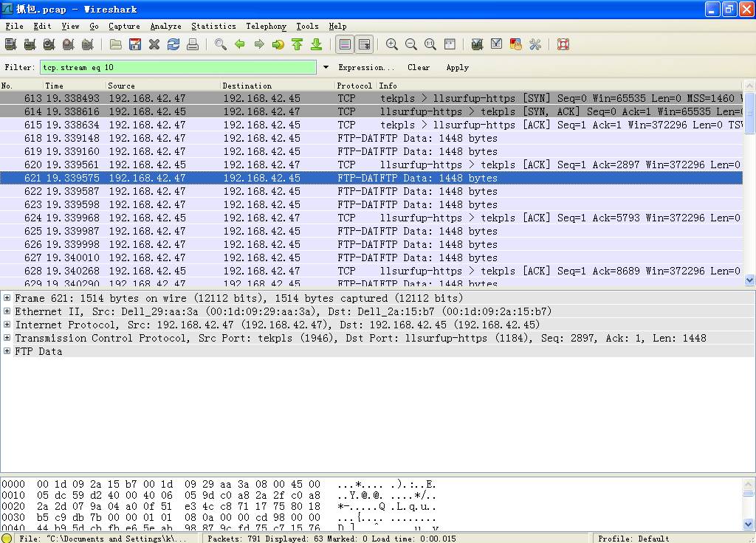Click packet list scroll down arrow
This screenshot has height=543, width=756.
(x=749, y=280)
